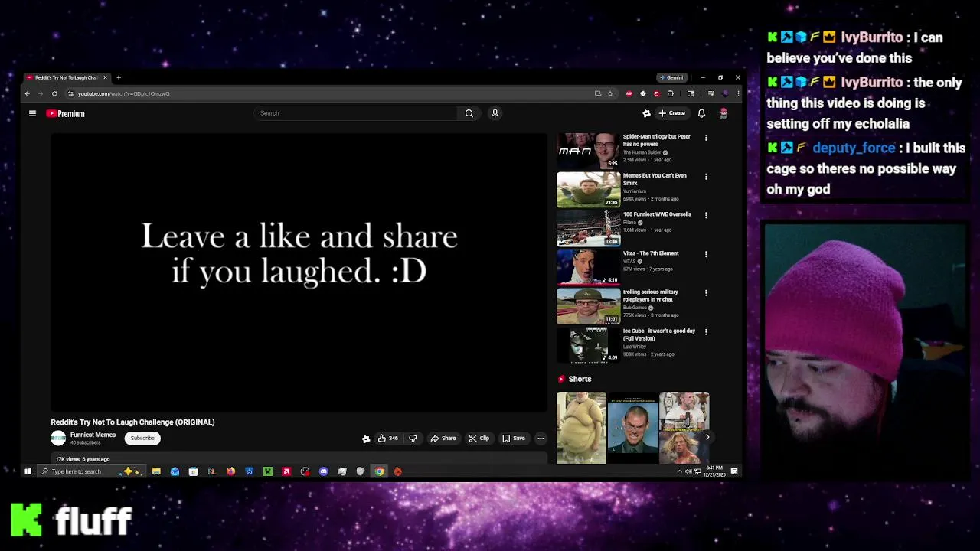Play 100 Funniest WWE Oversells thumbnail

588,229
